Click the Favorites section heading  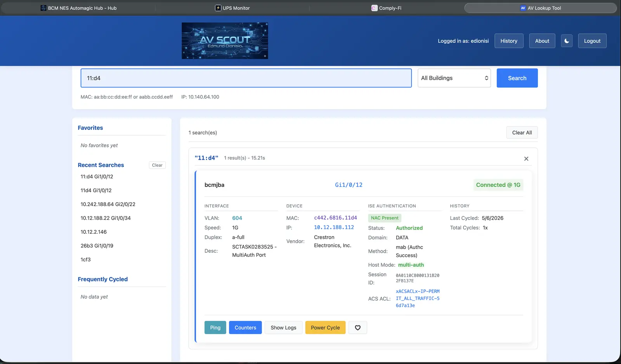pos(90,128)
